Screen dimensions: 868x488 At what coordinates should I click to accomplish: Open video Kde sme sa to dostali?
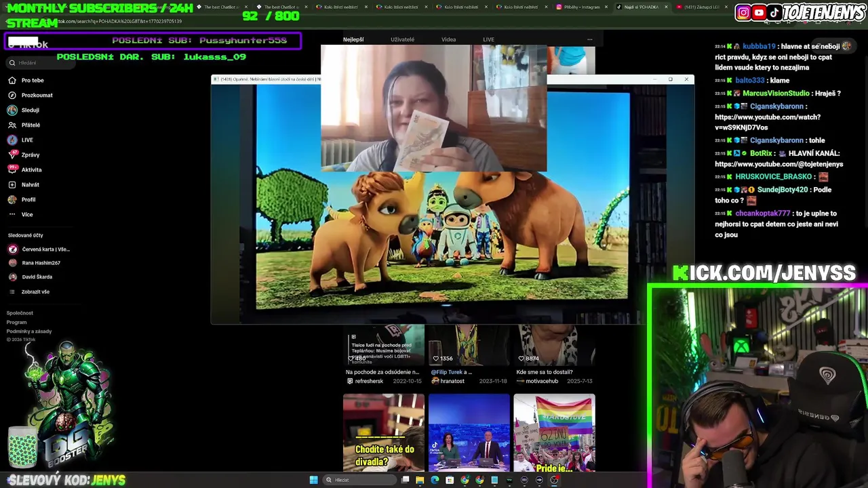[x=545, y=372]
